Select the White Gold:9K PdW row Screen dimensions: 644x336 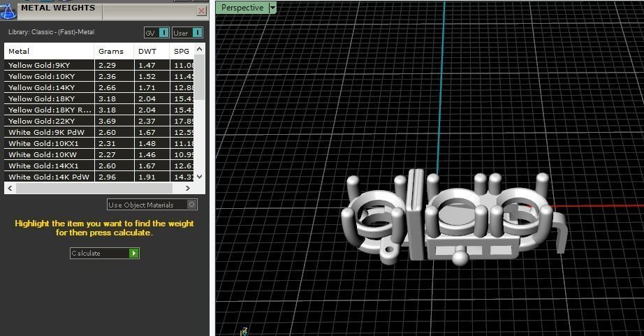click(x=99, y=132)
